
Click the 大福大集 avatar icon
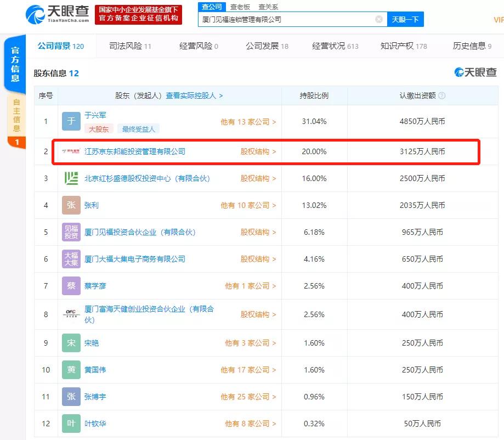(x=71, y=259)
